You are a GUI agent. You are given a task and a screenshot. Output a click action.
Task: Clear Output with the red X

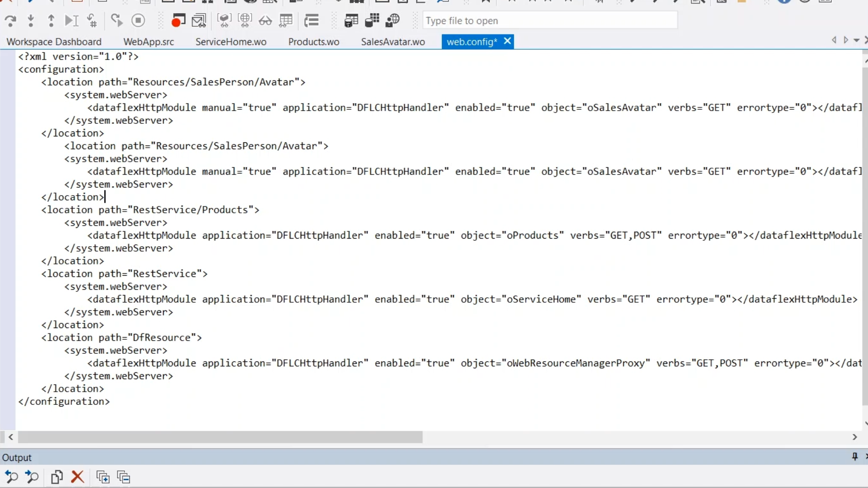coord(78,477)
